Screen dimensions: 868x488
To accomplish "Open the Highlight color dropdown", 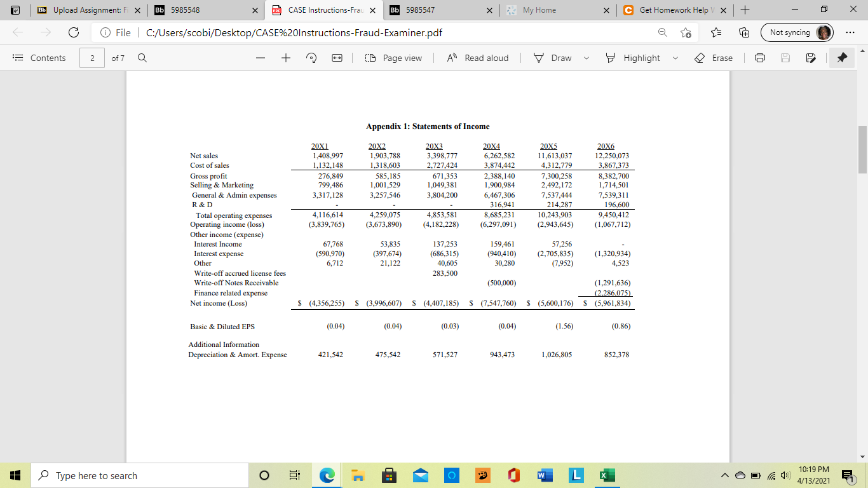I will (675, 57).
